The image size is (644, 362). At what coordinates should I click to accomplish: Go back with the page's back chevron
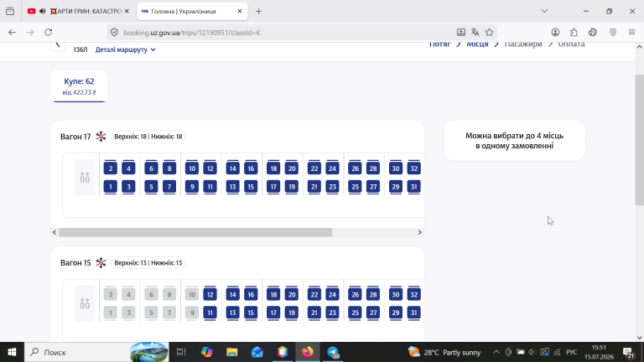[x=58, y=44]
